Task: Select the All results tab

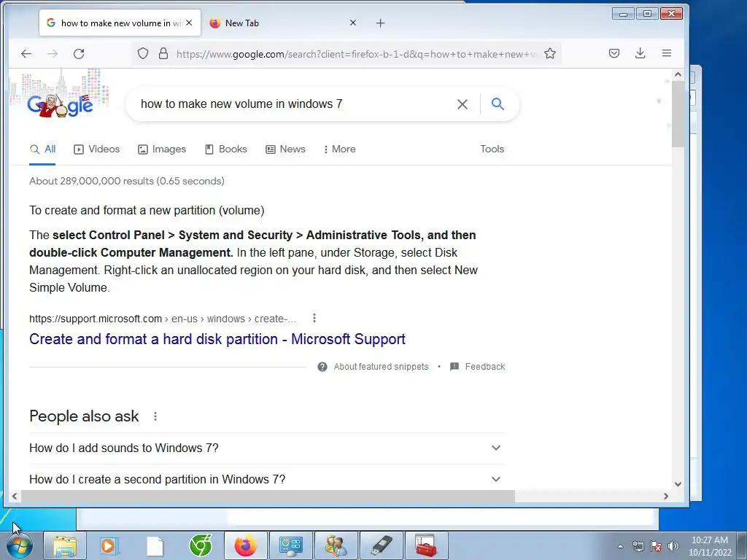Action: click(x=42, y=149)
